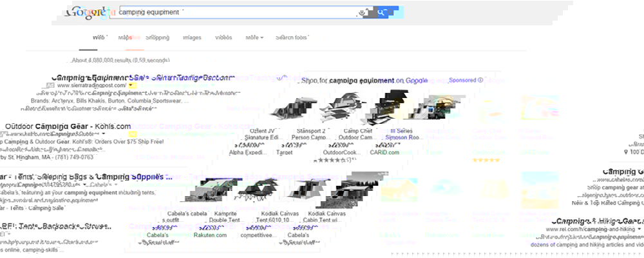Click seller name 'Rakuten.com'
The height and width of the screenshot is (258, 644).
point(211,235)
